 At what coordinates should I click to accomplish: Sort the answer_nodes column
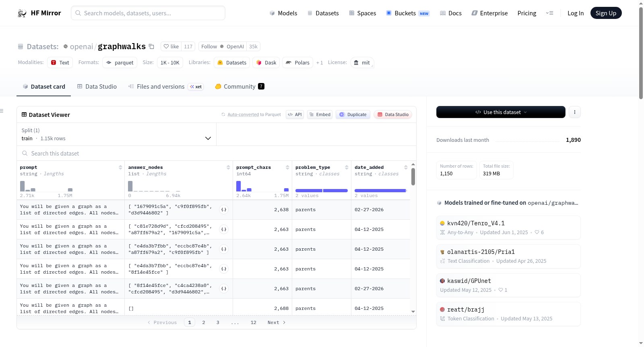point(228,167)
